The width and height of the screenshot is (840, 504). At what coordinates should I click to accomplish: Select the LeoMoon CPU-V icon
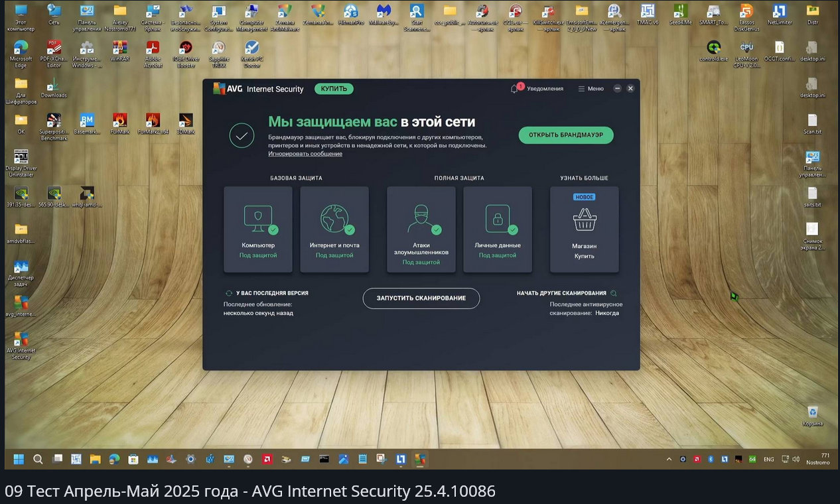(x=746, y=54)
